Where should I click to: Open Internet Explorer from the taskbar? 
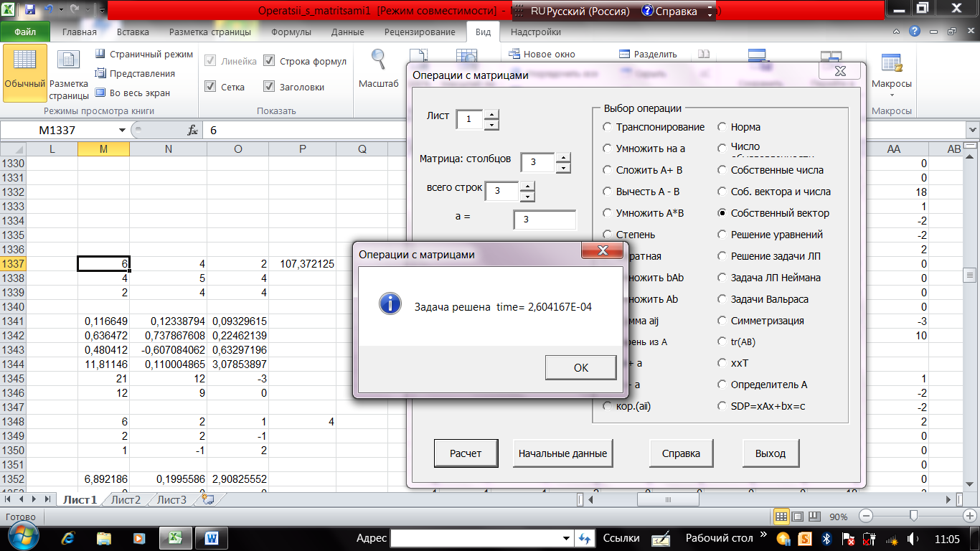tap(68, 537)
